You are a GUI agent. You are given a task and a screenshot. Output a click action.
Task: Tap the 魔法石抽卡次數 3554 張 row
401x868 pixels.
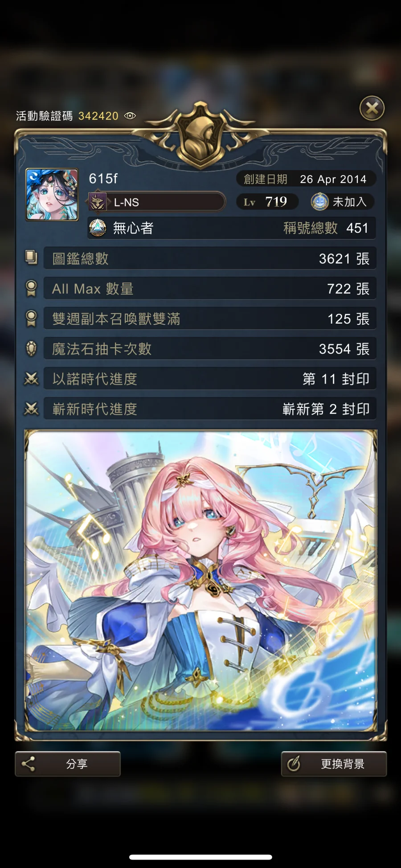(x=210, y=348)
